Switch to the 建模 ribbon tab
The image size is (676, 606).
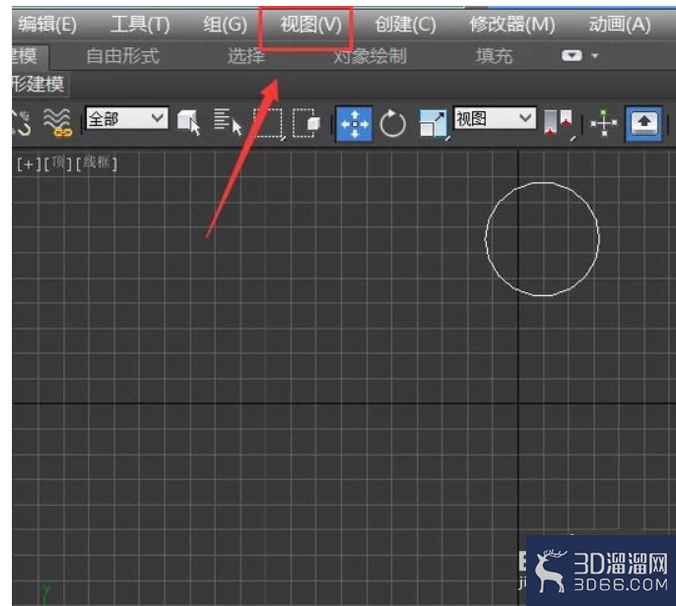pos(27,56)
